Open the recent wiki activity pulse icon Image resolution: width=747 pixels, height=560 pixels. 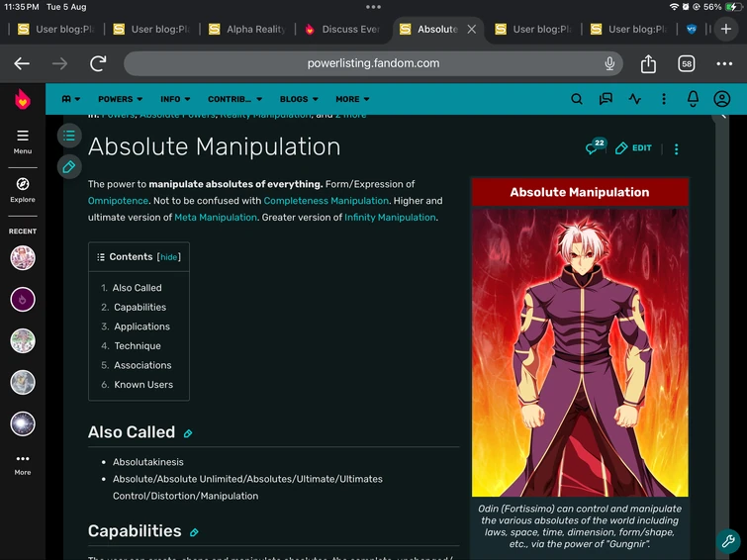pyautogui.click(x=634, y=99)
